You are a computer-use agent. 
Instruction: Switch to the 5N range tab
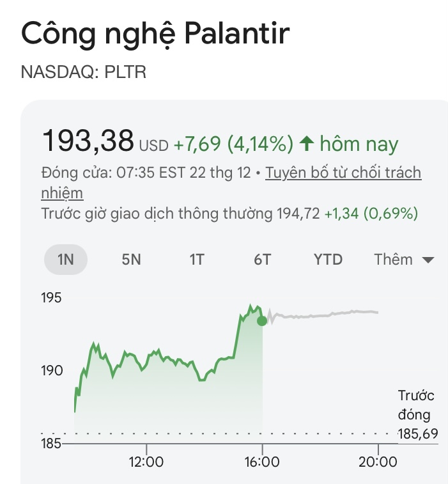131,260
